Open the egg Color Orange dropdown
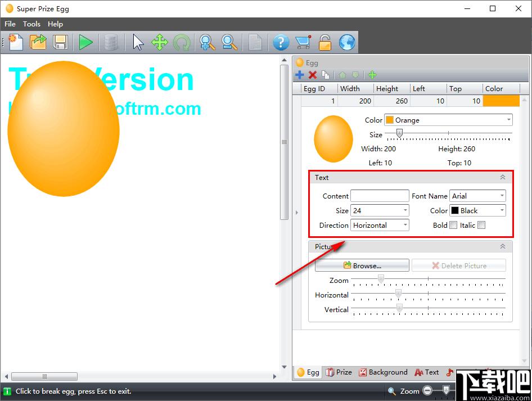532x401 pixels. click(448, 120)
